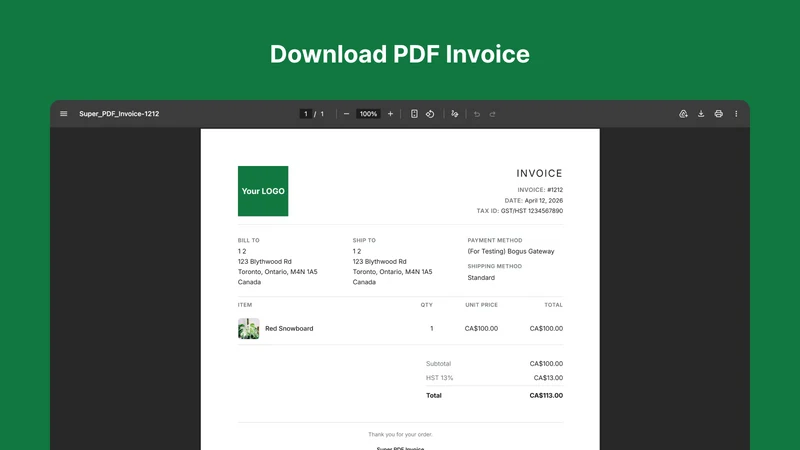Click the Your LOGO green image

pyautogui.click(x=263, y=191)
